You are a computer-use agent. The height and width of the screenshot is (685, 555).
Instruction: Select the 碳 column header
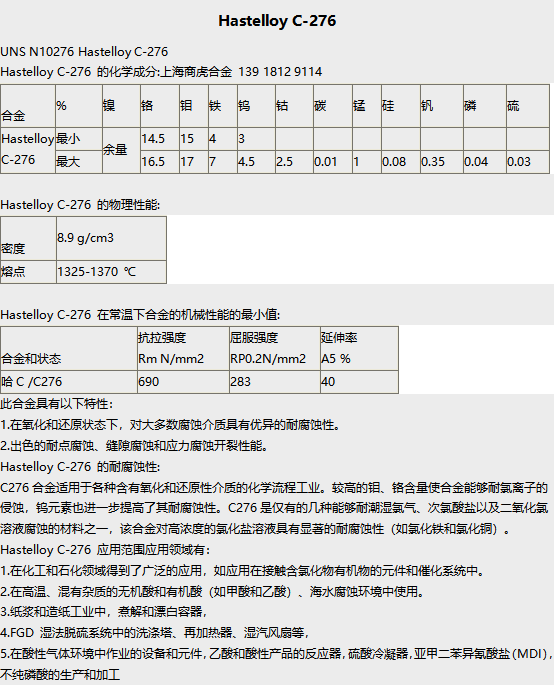coord(333,106)
